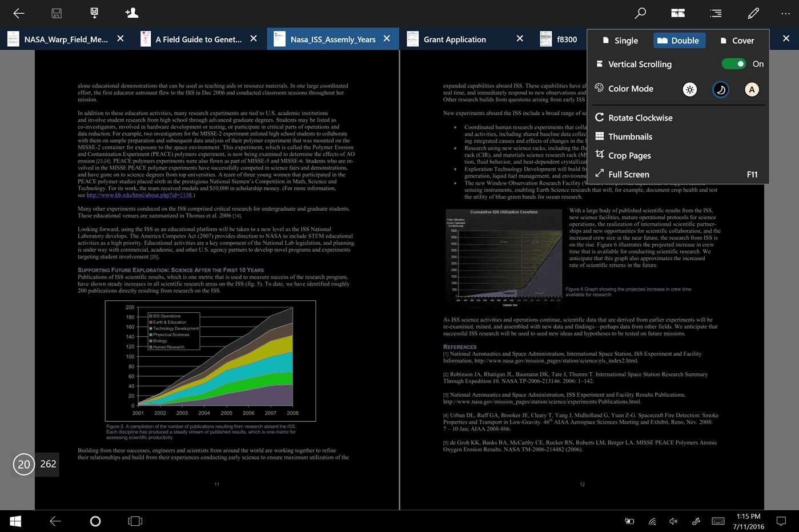The height and width of the screenshot is (532, 799).
Task: Select the pen annotation tool
Action: (753, 13)
